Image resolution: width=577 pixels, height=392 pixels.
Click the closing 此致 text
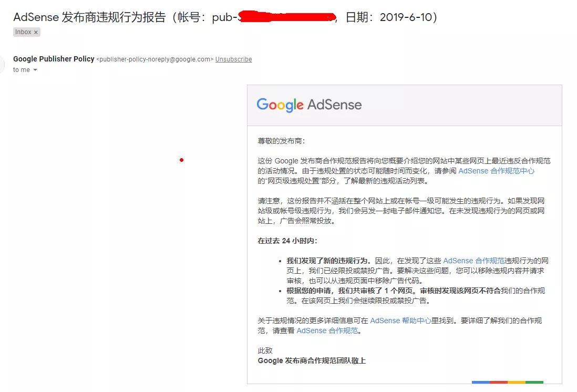tap(265, 350)
